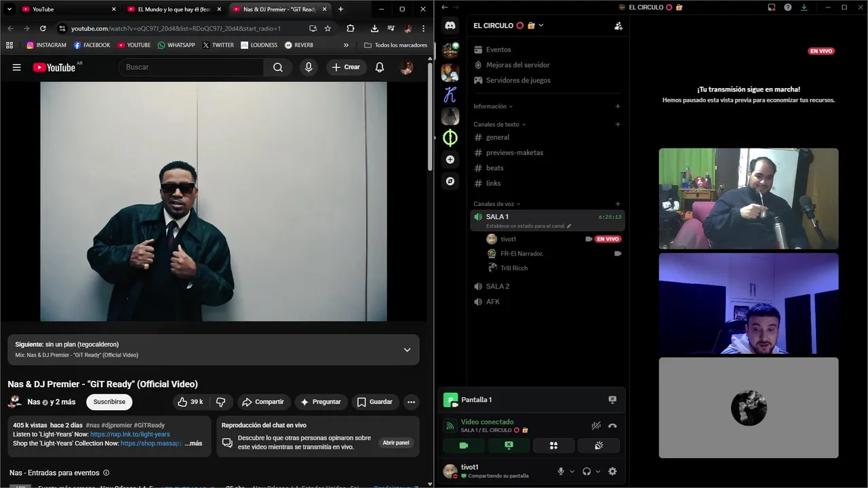This screenshot has height=488, width=868.
Task: Expand the Siguiente mix playlist chevron
Action: coord(407,350)
